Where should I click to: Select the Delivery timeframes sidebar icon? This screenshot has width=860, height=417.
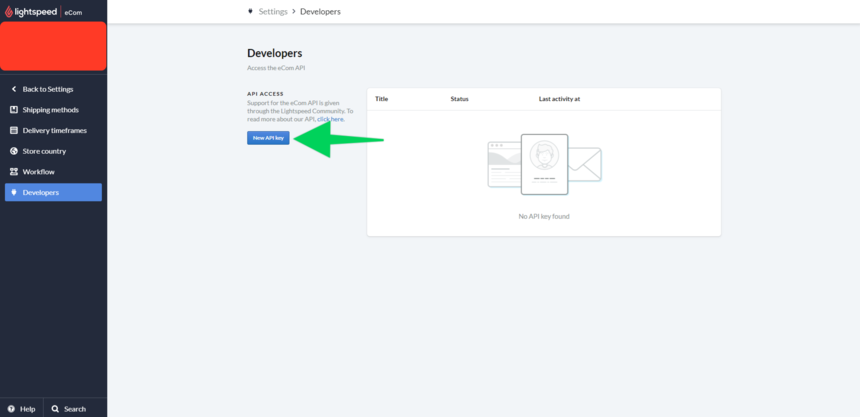(x=14, y=130)
